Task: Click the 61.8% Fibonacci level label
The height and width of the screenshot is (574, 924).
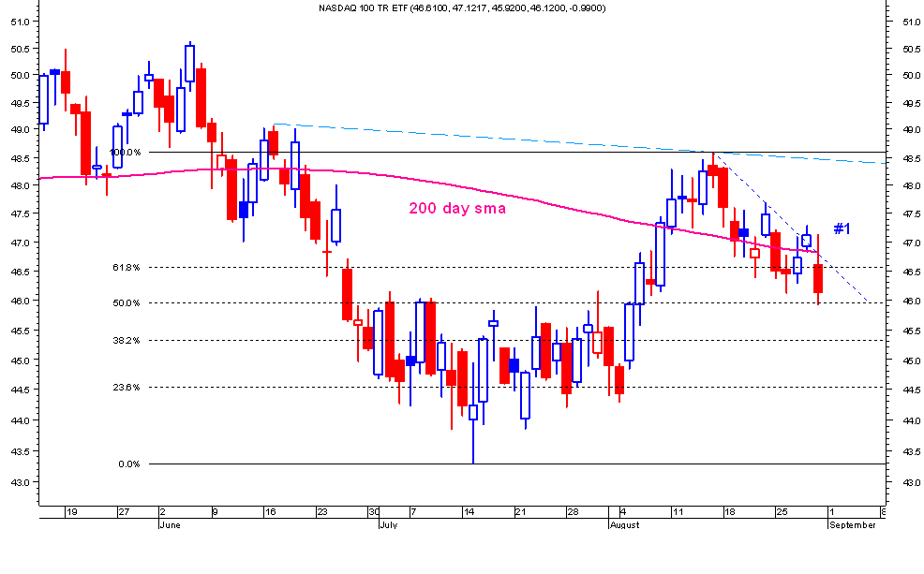Action: pyautogui.click(x=127, y=267)
